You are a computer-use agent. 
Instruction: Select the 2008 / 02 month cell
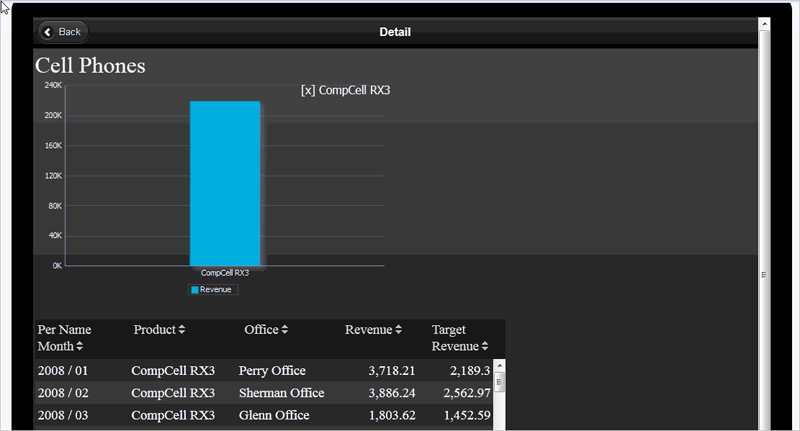63,393
